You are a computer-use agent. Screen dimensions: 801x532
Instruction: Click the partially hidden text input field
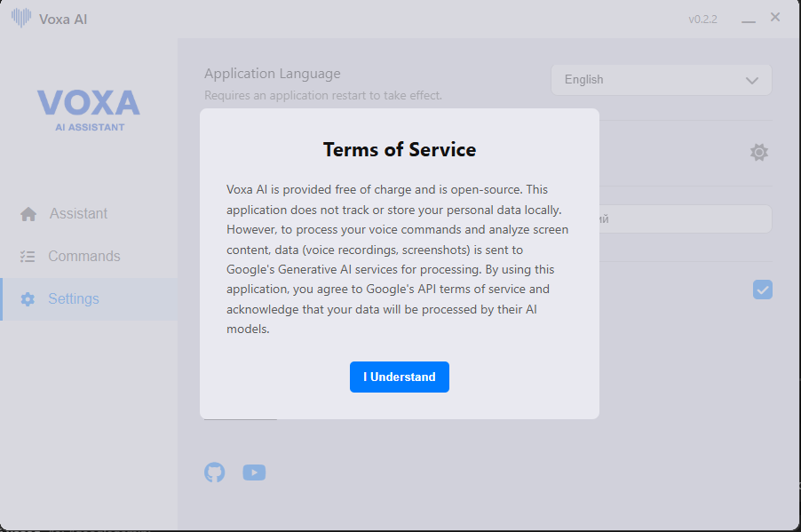point(685,218)
